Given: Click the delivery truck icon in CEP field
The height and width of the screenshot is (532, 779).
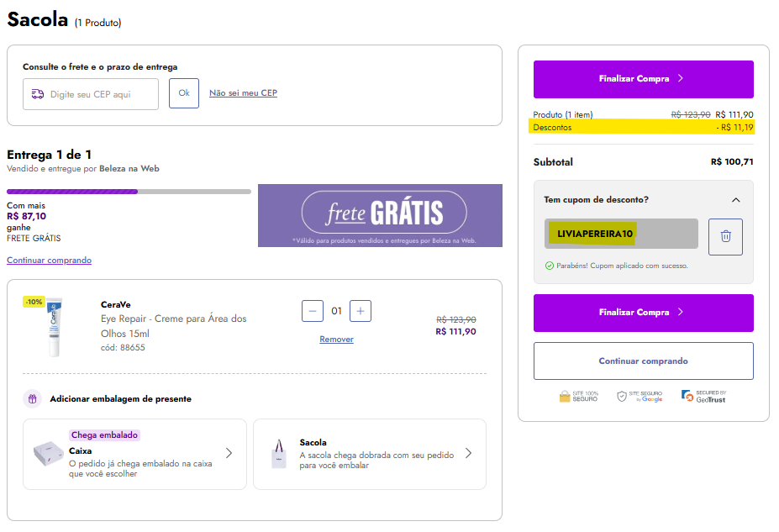Looking at the screenshot, I should click(x=37, y=95).
